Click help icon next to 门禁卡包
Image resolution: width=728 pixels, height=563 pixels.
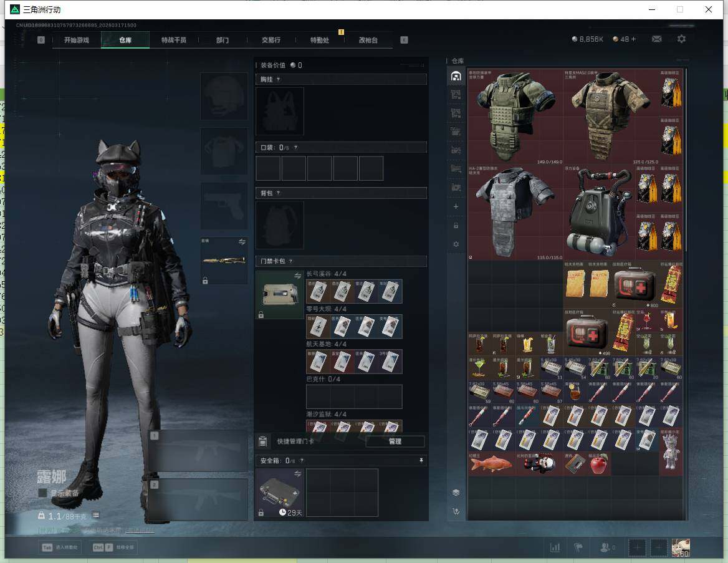(290, 261)
